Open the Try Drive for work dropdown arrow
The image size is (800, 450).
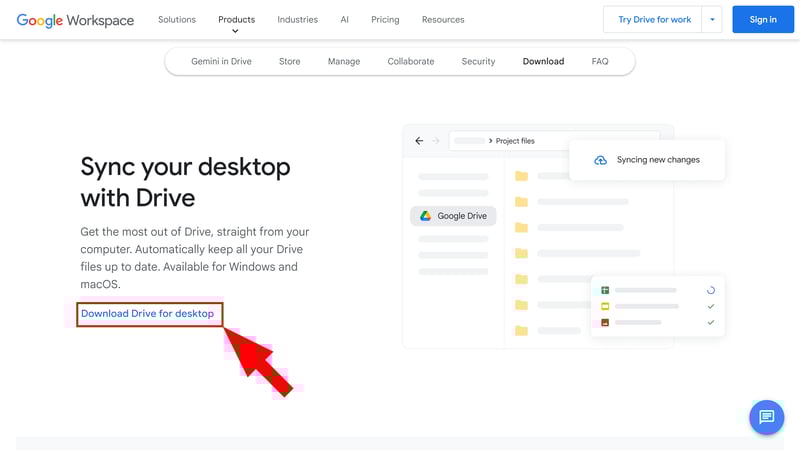click(x=712, y=19)
